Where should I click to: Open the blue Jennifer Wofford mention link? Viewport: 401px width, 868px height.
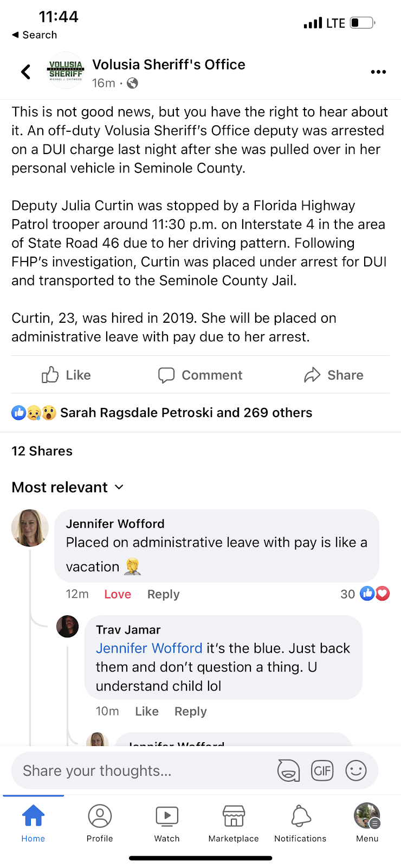[149, 648]
